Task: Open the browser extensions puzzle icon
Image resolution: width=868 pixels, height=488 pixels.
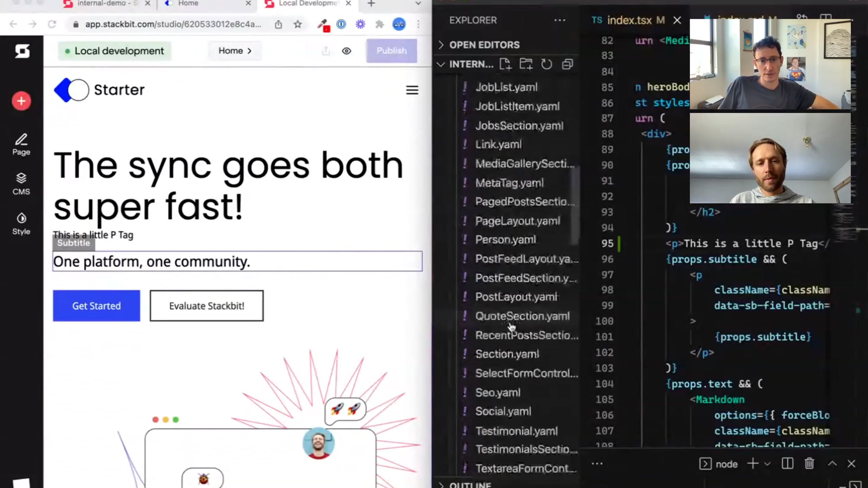Action: pyautogui.click(x=379, y=24)
